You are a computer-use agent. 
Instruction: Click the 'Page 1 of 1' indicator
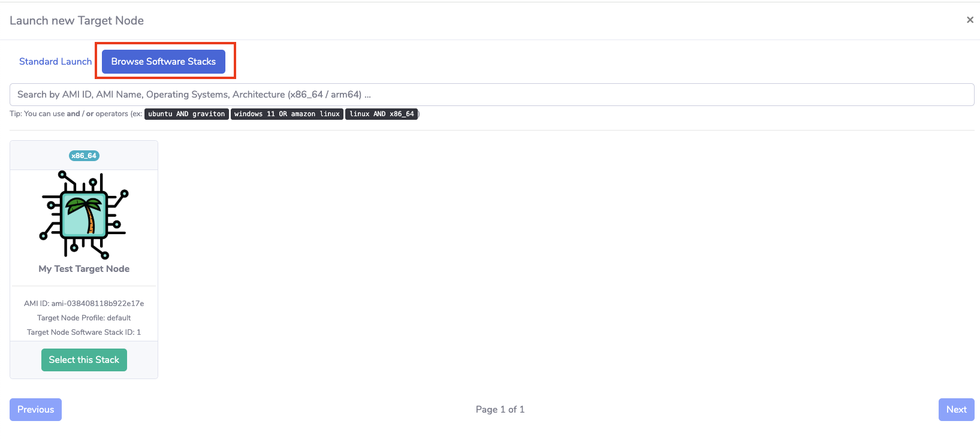(500, 410)
